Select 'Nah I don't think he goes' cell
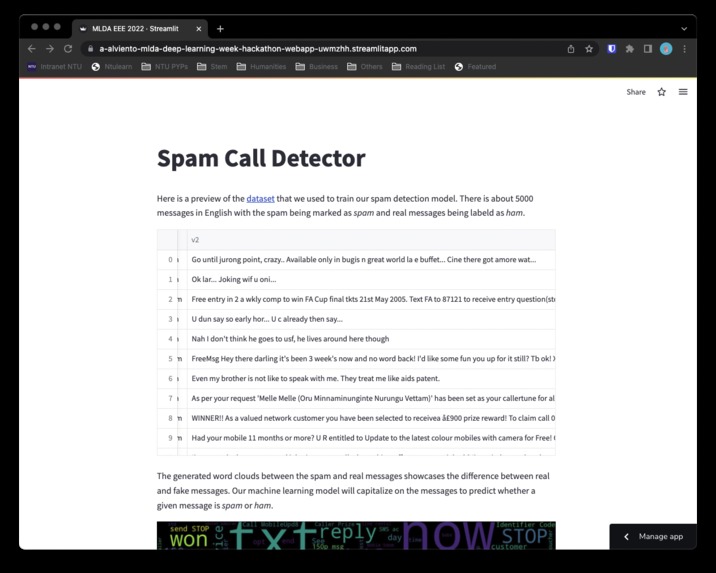The height and width of the screenshot is (573, 716). tap(372, 339)
